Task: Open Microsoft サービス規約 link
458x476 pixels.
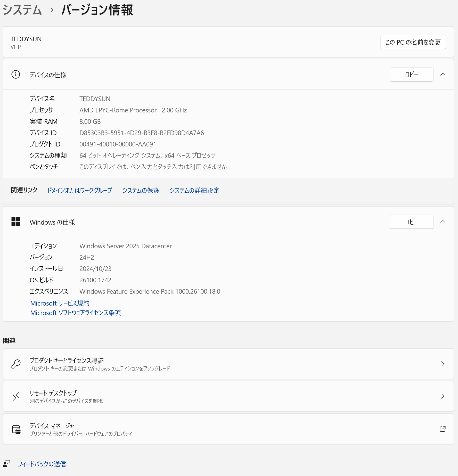Action: pyautogui.click(x=60, y=303)
